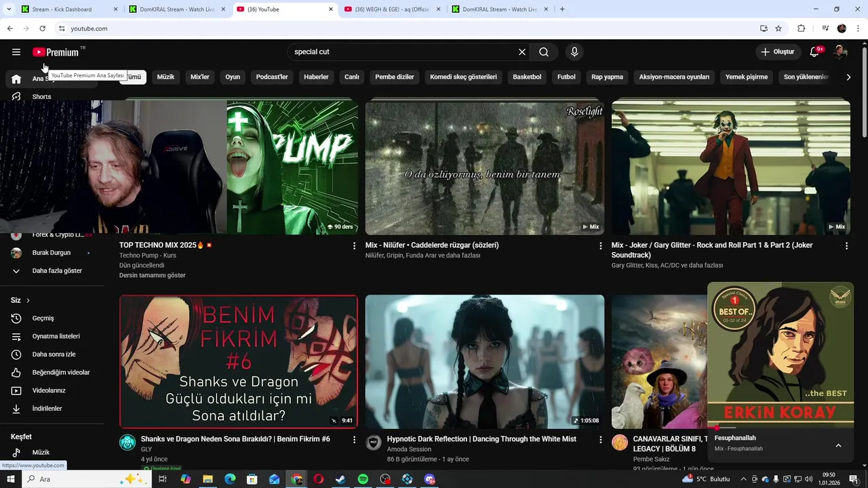Open Techno Pump - Kurs channel link

(148, 256)
